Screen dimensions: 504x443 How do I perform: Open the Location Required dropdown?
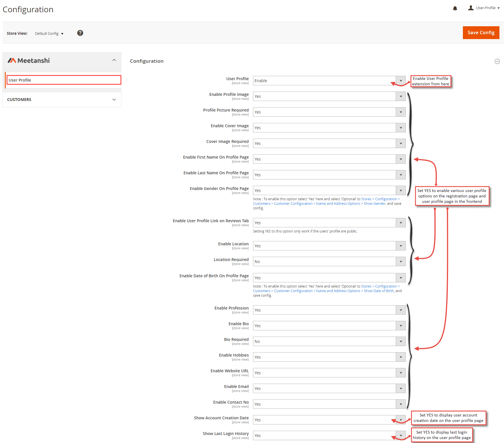coord(401,261)
